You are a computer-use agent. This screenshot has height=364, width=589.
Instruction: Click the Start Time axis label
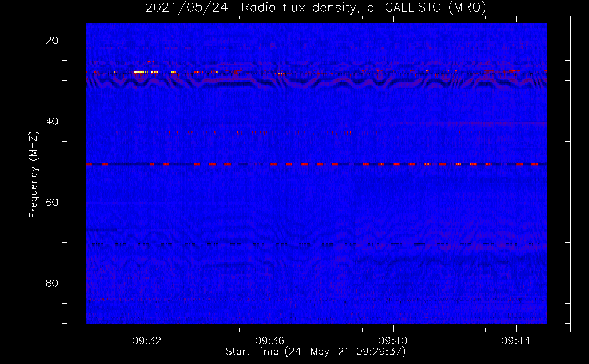coord(316,352)
